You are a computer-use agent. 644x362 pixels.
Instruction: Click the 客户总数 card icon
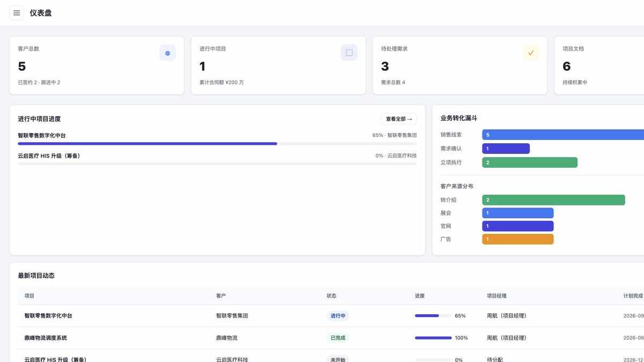[x=167, y=53]
